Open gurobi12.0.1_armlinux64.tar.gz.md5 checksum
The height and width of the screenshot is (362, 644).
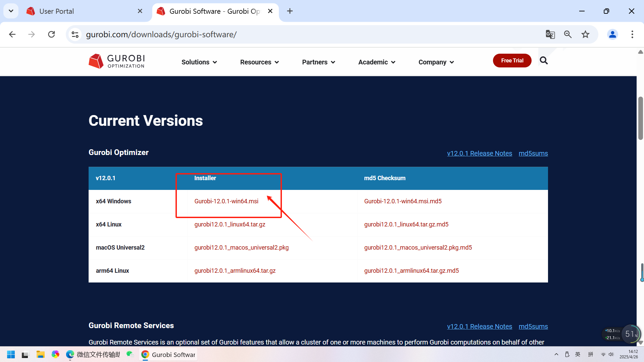(x=411, y=271)
